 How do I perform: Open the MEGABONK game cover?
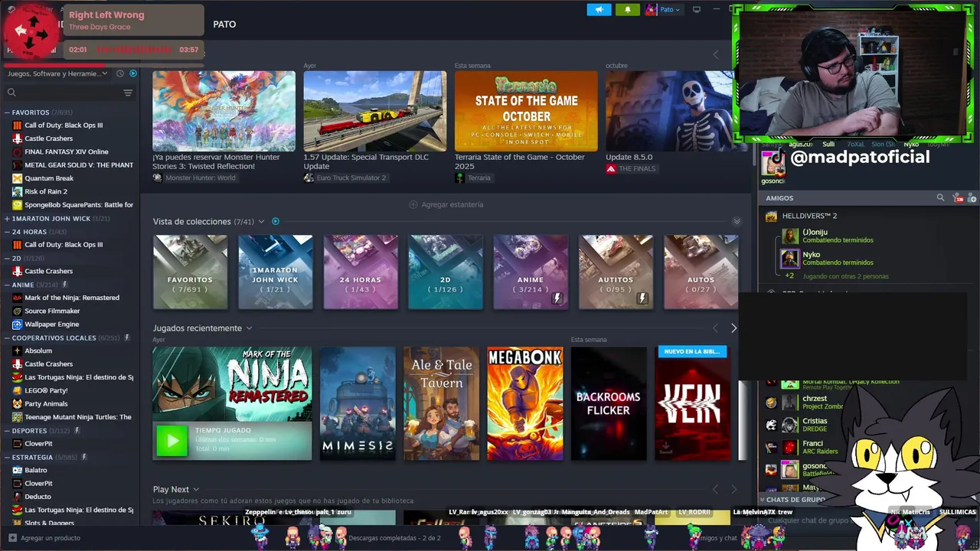pos(525,403)
